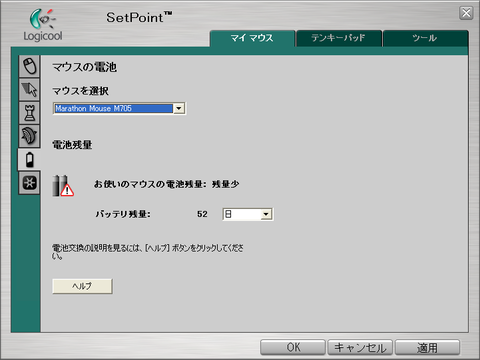
Task: Open the pointer movement settings sidebar icon
Action: pos(30,89)
